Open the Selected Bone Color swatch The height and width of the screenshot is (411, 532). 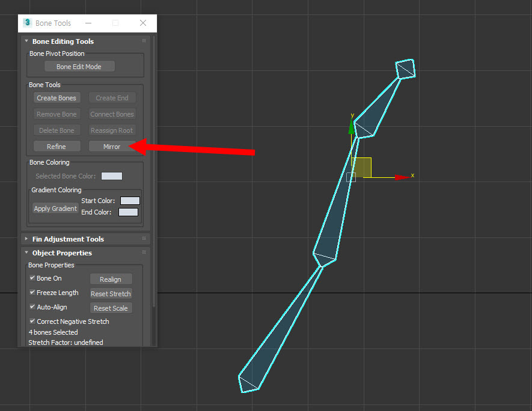[112, 176]
